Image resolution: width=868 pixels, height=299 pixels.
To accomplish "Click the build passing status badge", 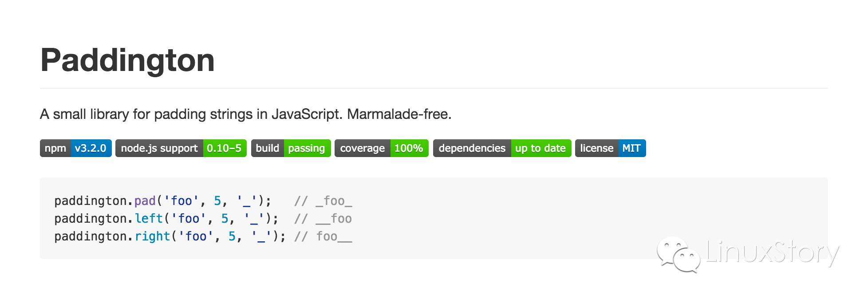I will [x=291, y=148].
